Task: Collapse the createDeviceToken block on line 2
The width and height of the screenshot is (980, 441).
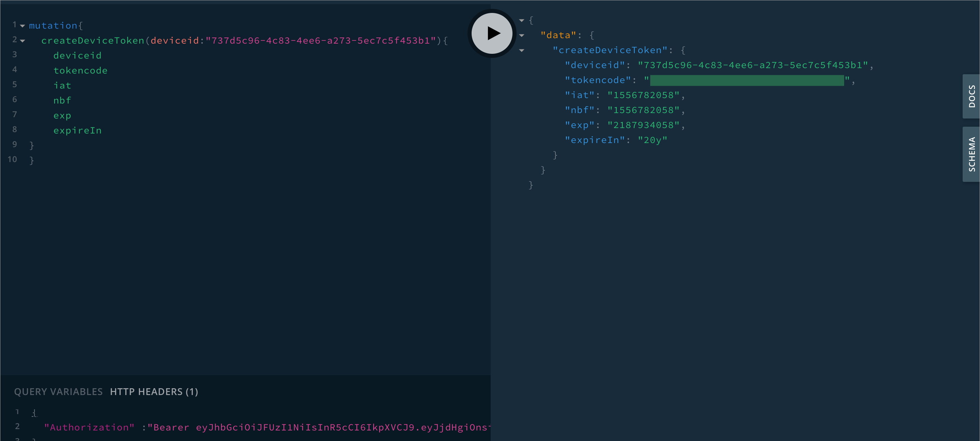Action: [x=22, y=41]
